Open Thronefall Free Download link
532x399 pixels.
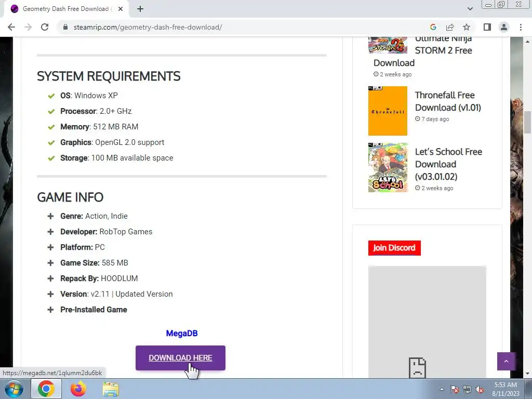pyautogui.click(x=448, y=101)
